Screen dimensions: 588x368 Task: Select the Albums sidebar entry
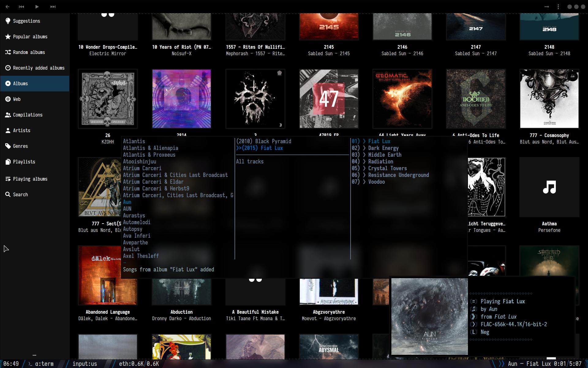pos(35,83)
